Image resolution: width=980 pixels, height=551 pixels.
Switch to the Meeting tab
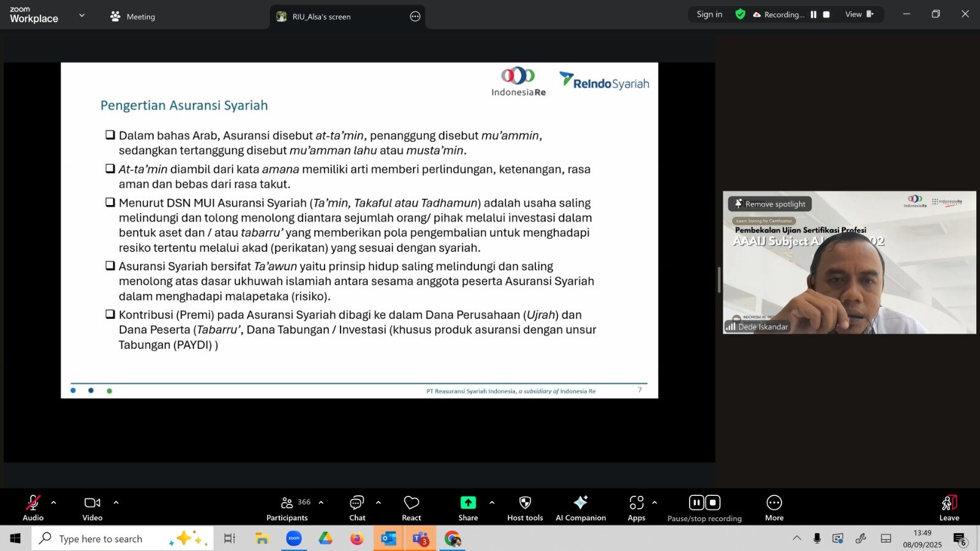pyautogui.click(x=133, y=17)
